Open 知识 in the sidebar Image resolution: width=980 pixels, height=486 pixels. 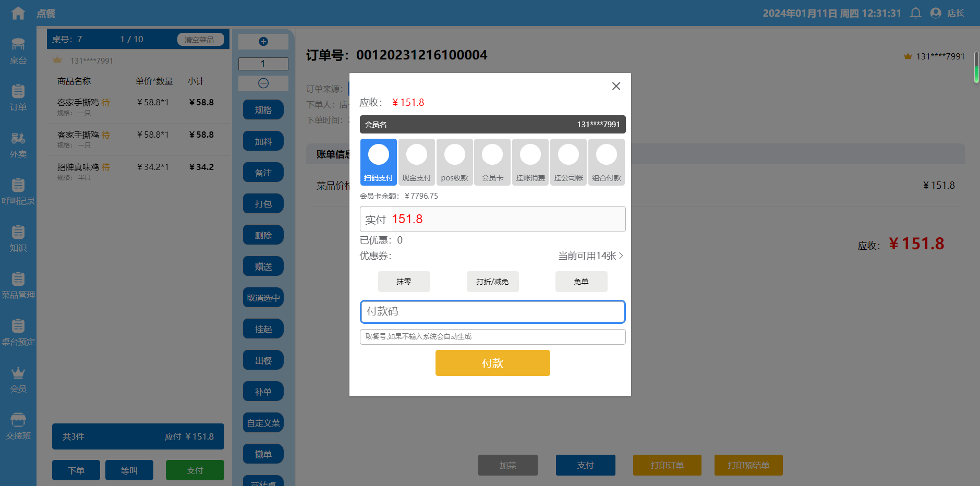click(18, 239)
